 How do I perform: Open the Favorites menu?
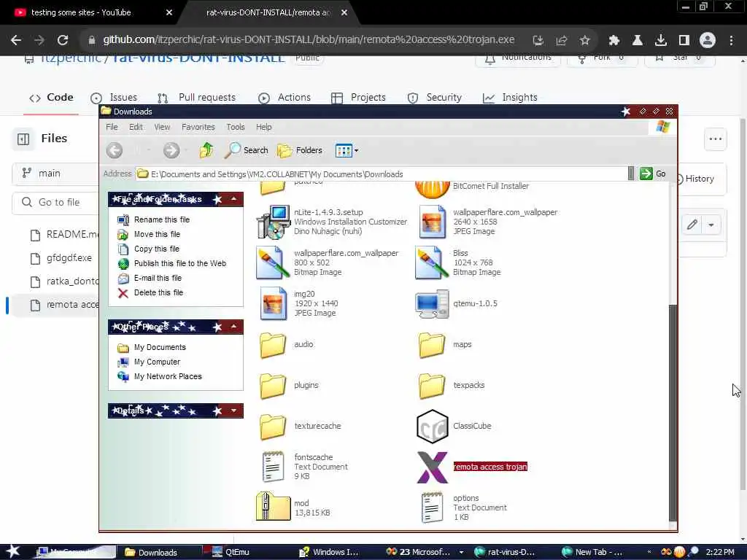(198, 127)
